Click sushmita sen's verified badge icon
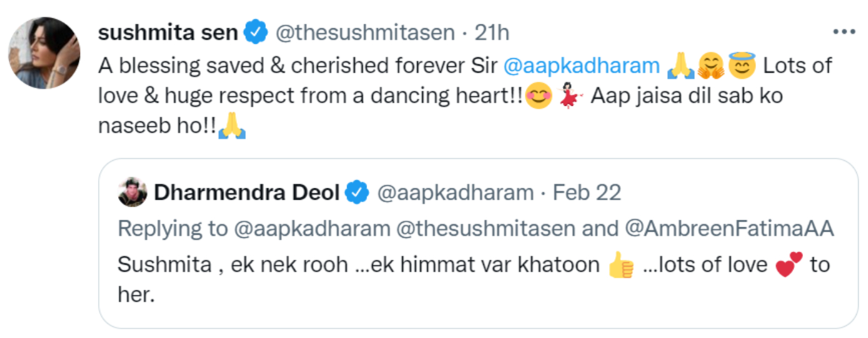Image resolution: width=868 pixels, height=338 pixels. tap(256, 33)
